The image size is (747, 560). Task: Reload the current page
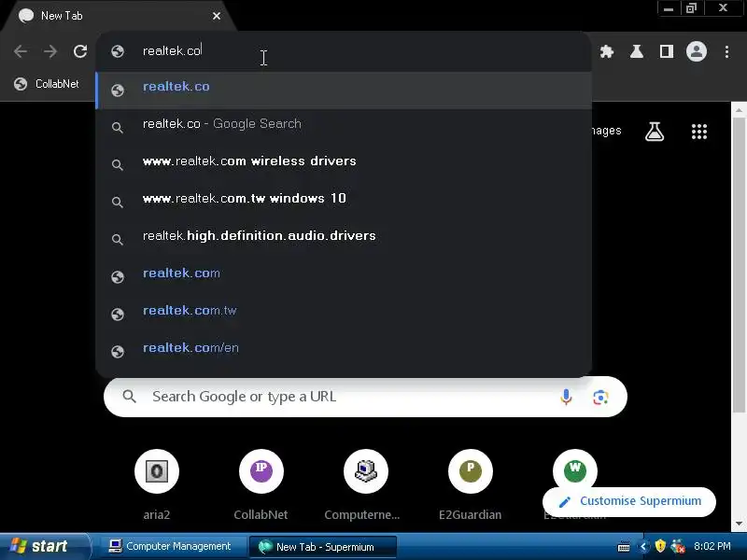pyautogui.click(x=80, y=51)
